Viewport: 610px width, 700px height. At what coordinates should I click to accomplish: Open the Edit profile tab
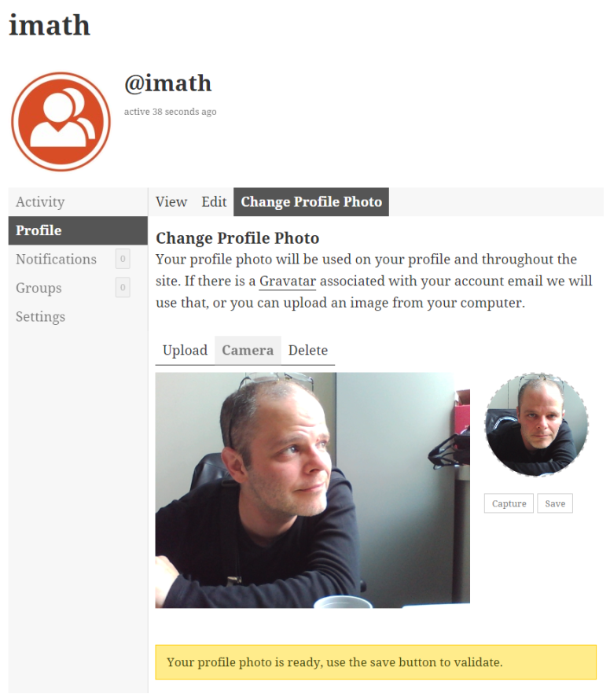pyautogui.click(x=214, y=202)
